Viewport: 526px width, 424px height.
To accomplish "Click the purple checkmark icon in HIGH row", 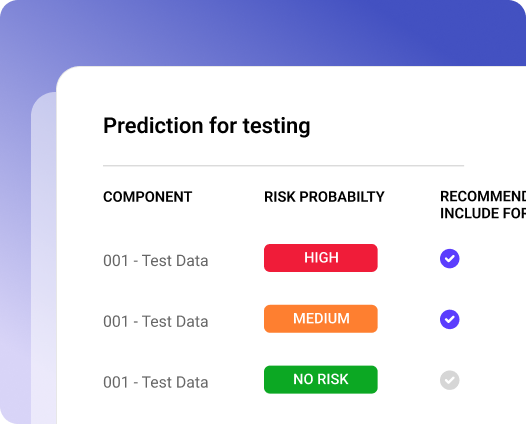I will tap(450, 258).
